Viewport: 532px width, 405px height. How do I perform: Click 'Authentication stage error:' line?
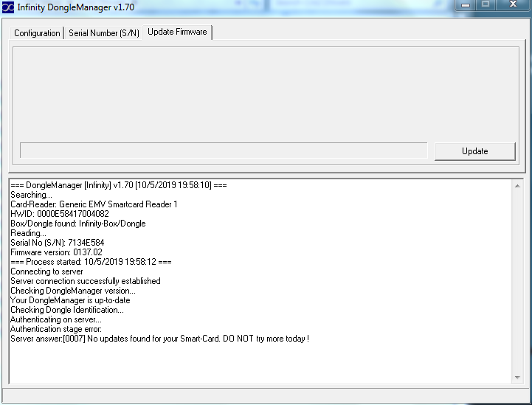(x=55, y=329)
